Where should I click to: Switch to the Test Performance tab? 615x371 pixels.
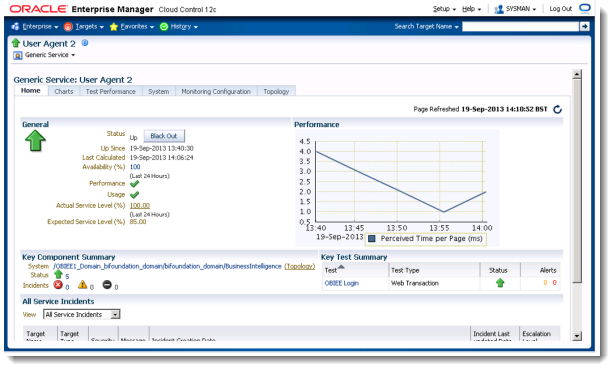[111, 91]
